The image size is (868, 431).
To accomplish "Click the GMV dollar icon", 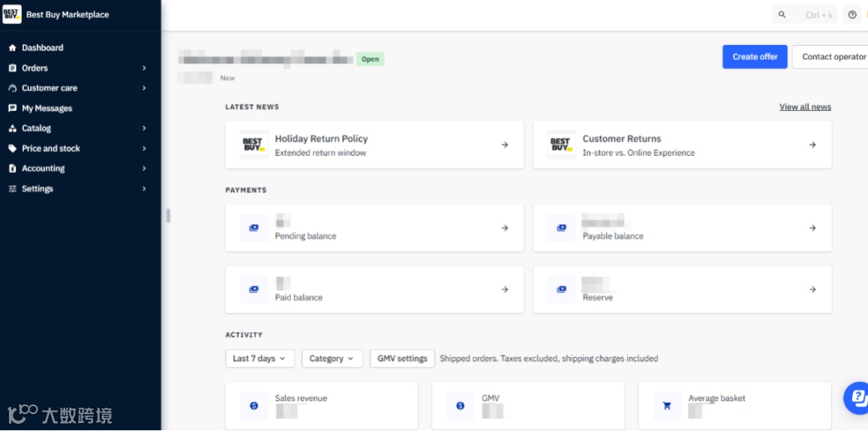I will coord(460,405).
